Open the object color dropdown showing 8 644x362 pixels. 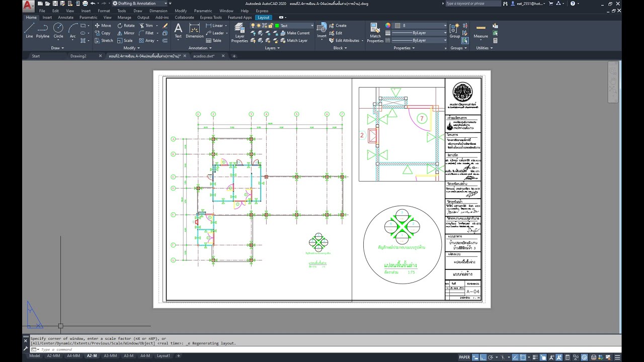click(420, 26)
